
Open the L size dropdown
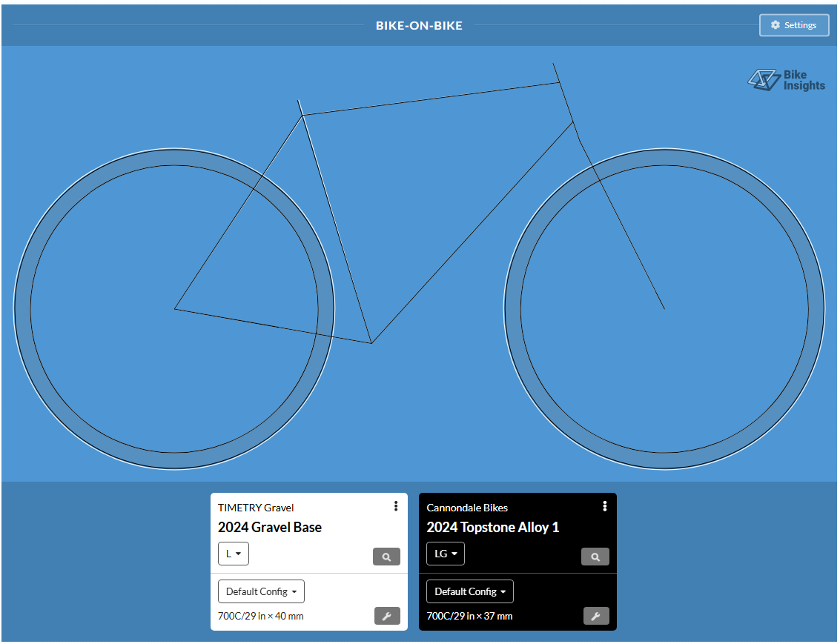pyautogui.click(x=234, y=554)
